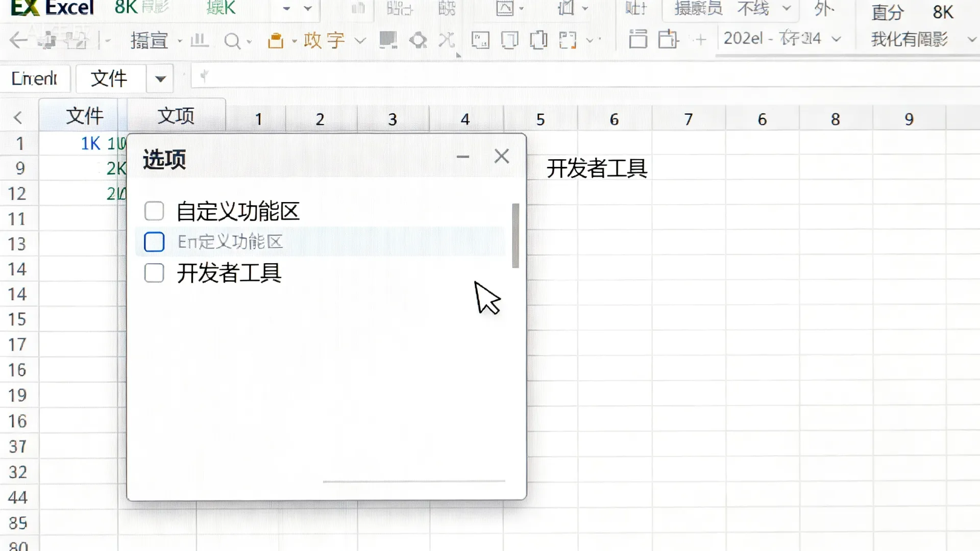The height and width of the screenshot is (551, 980).
Task: Click the 自定义功能区 label in dialog
Action: (238, 211)
